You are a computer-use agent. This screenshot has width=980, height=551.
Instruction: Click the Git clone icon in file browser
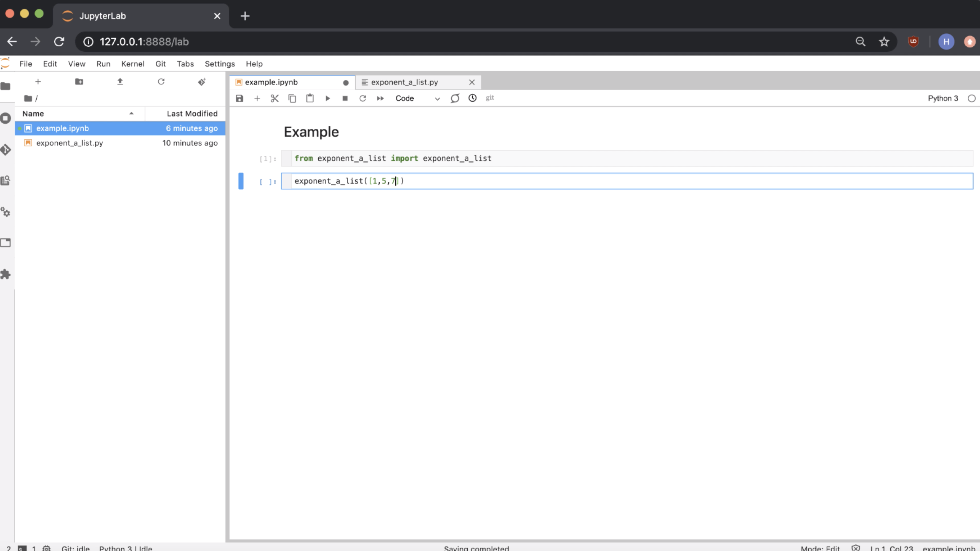point(202,82)
